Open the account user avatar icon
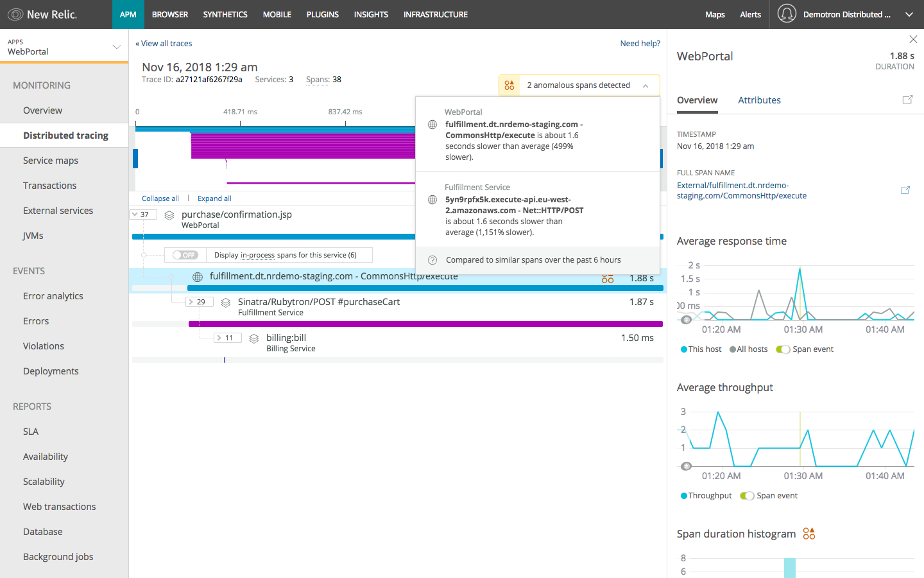Image resolution: width=924 pixels, height=578 pixels. point(787,13)
